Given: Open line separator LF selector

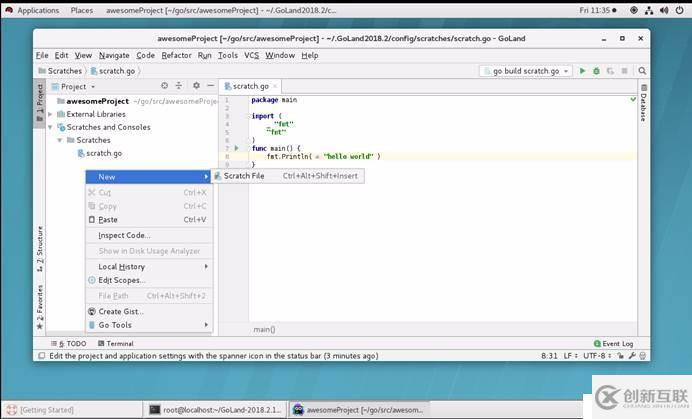Looking at the screenshot, I should tap(570, 356).
